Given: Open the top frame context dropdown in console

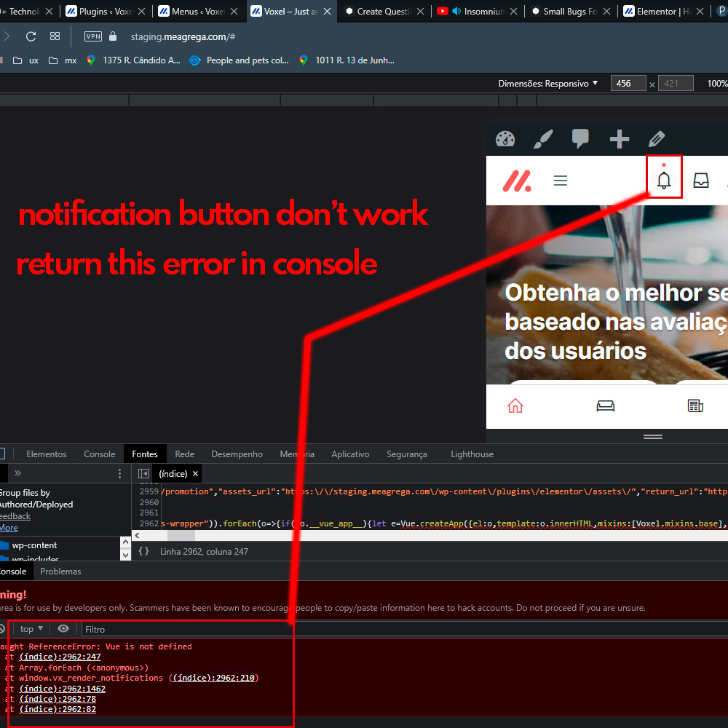Looking at the screenshot, I should [x=30, y=628].
